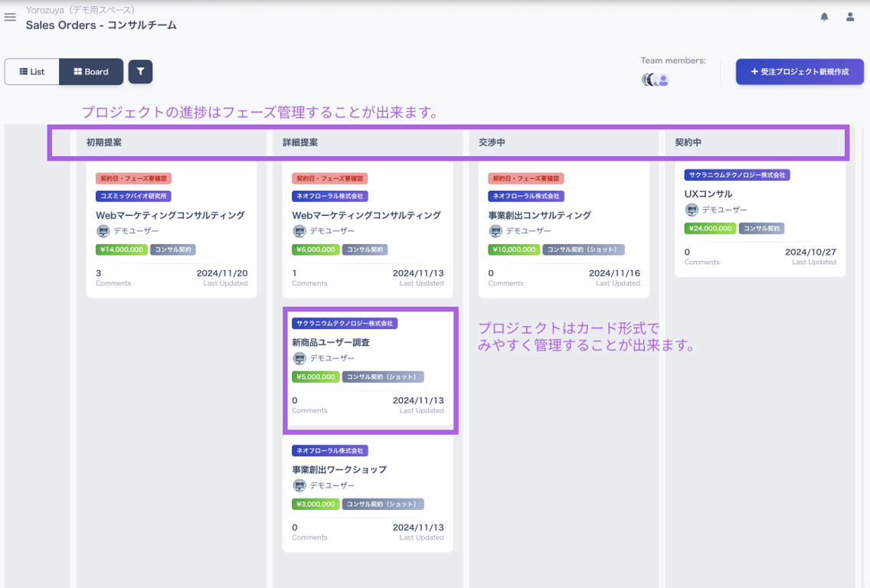Click コズミックバイオ研究所 company tag

[x=133, y=196]
